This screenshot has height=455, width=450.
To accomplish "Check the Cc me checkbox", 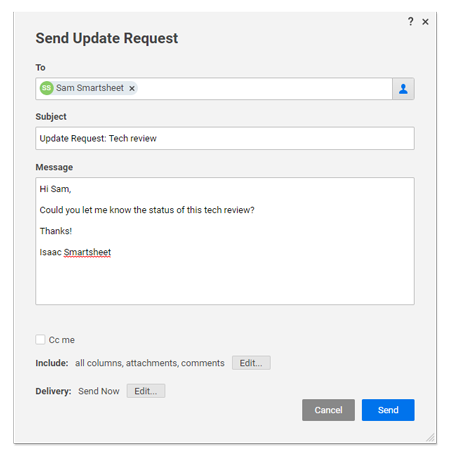I will pyautogui.click(x=40, y=340).
